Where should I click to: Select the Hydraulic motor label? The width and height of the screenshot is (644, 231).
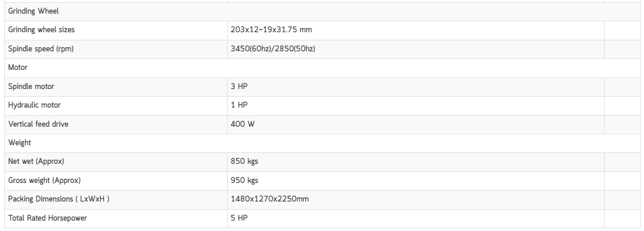(34, 105)
